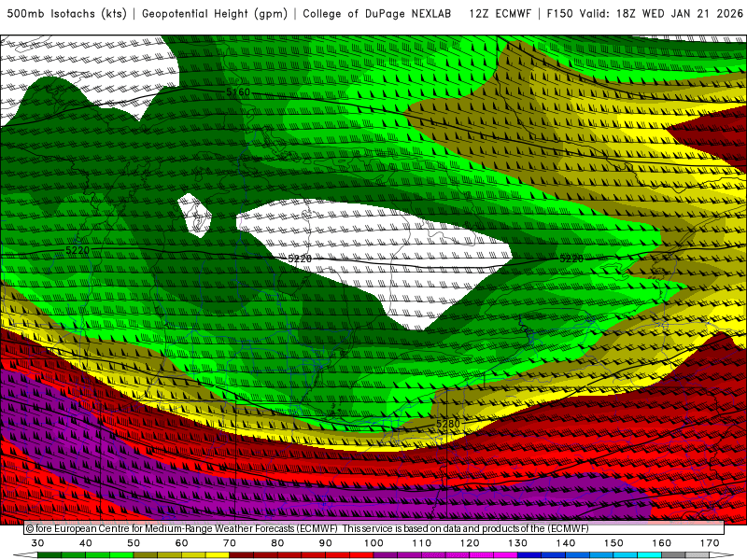Image resolution: width=747 pixels, height=560 pixels.
Task: Click the bright green swatch just below 50
Action: [121, 555]
